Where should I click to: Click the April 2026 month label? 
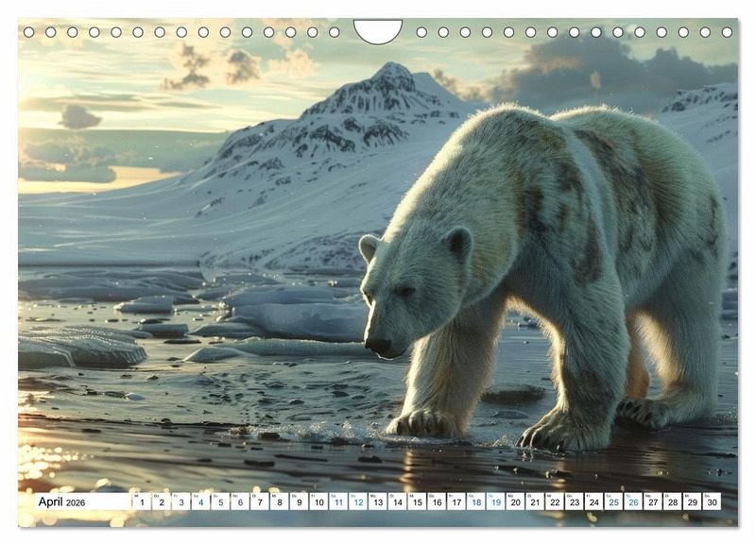point(61,502)
